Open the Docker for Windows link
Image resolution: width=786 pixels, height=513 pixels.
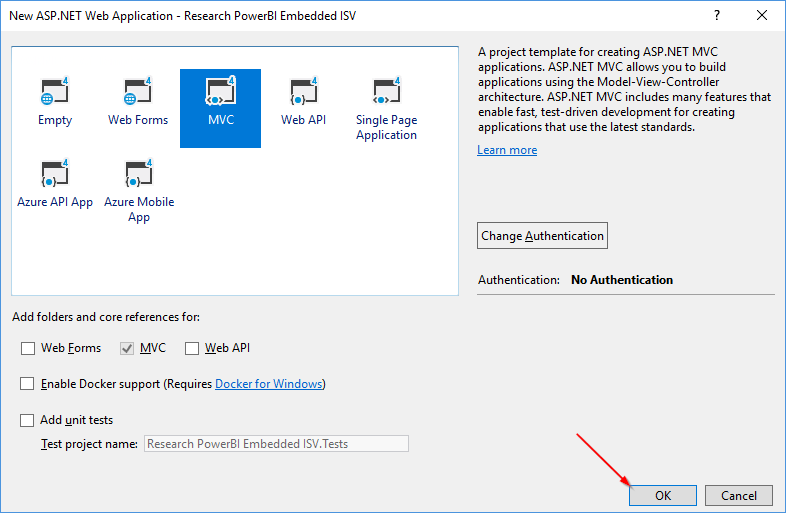tap(268, 384)
